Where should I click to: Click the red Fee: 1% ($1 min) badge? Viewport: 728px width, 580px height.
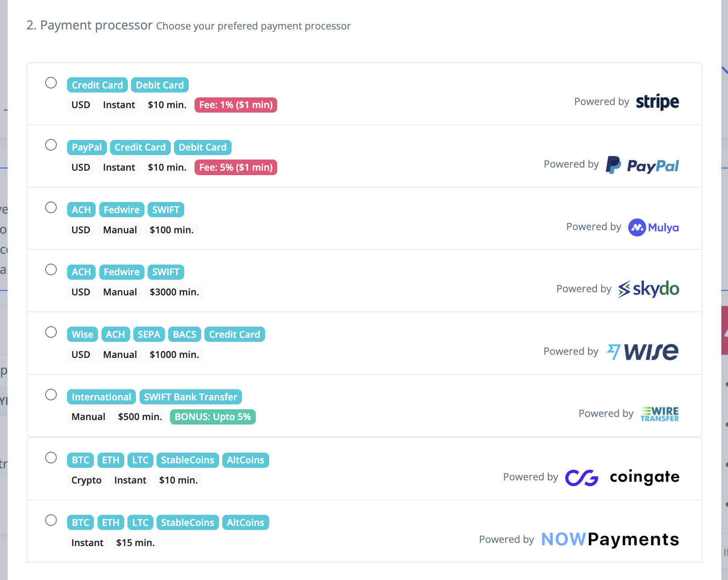pyautogui.click(x=236, y=105)
